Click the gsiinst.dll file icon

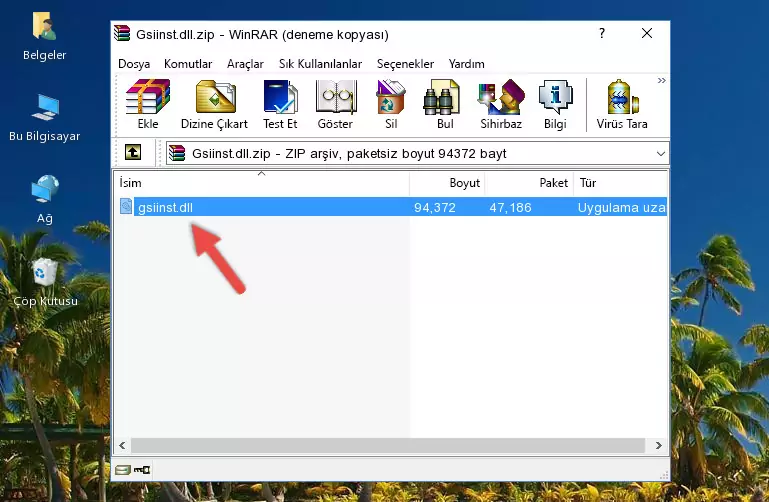click(126, 206)
